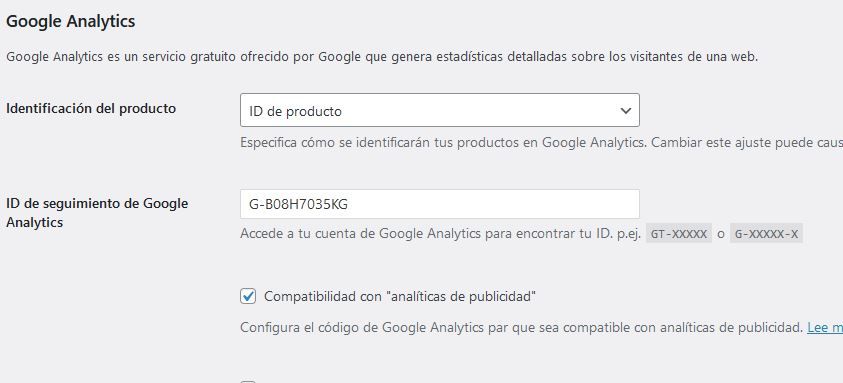The height and width of the screenshot is (383, 843).
Task: Focus the Google Analytics tracking ID field
Action: coord(440,204)
